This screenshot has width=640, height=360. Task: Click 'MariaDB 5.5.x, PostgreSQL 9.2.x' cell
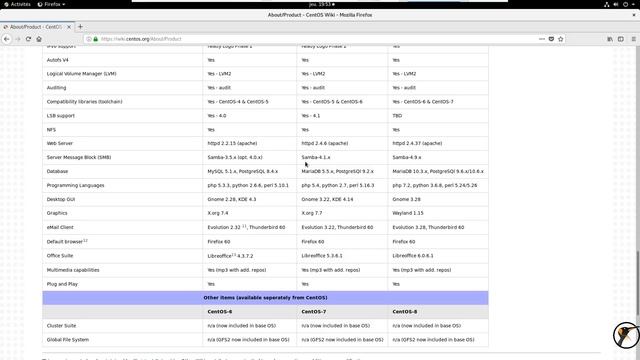(x=337, y=171)
